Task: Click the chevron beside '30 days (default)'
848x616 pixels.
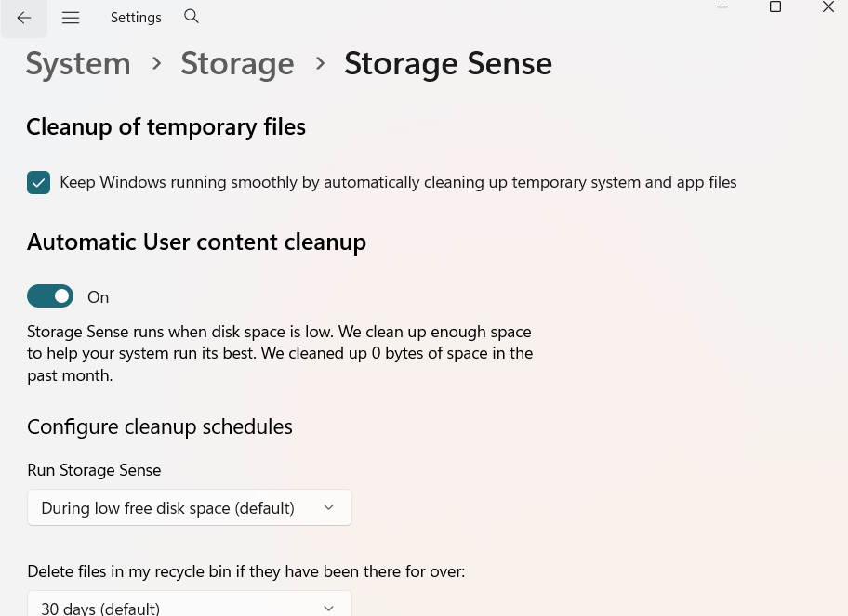Action: (x=328, y=608)
